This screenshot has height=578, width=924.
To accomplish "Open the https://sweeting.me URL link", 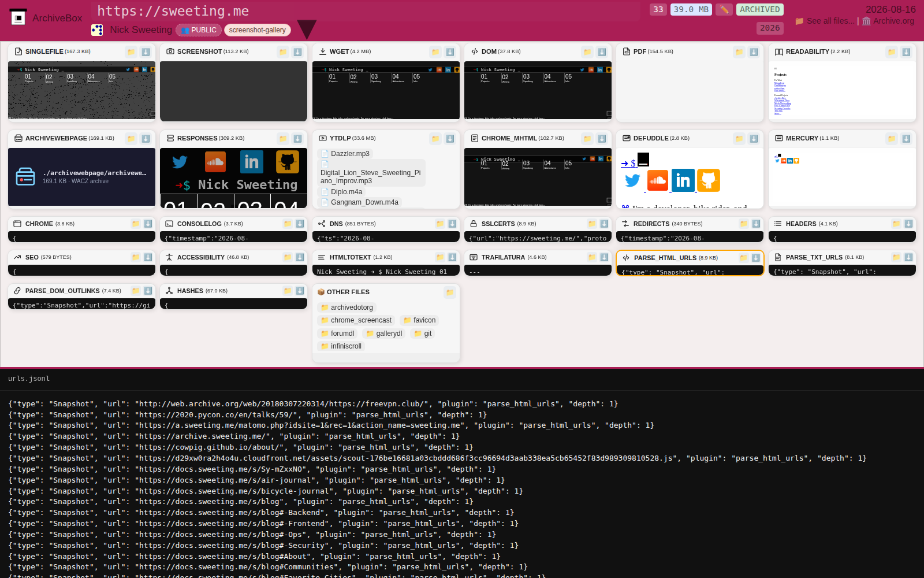I will (x=173, y=11).
